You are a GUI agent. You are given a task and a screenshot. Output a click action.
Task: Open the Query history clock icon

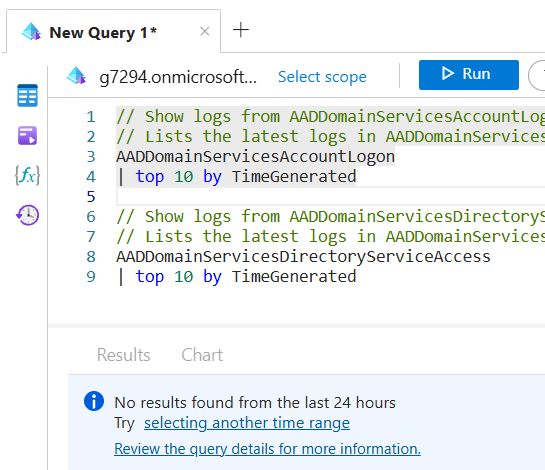27,215
